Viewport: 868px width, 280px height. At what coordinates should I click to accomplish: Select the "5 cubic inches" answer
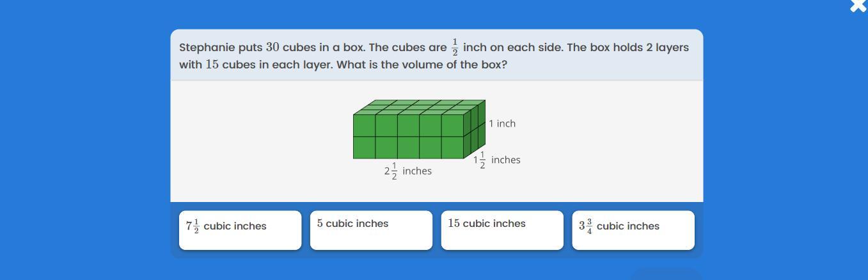(x=371, y=229)
